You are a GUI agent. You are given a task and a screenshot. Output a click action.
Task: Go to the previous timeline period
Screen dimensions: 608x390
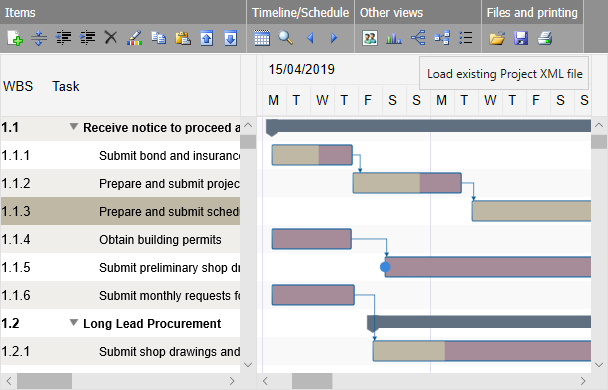[310, 38]
